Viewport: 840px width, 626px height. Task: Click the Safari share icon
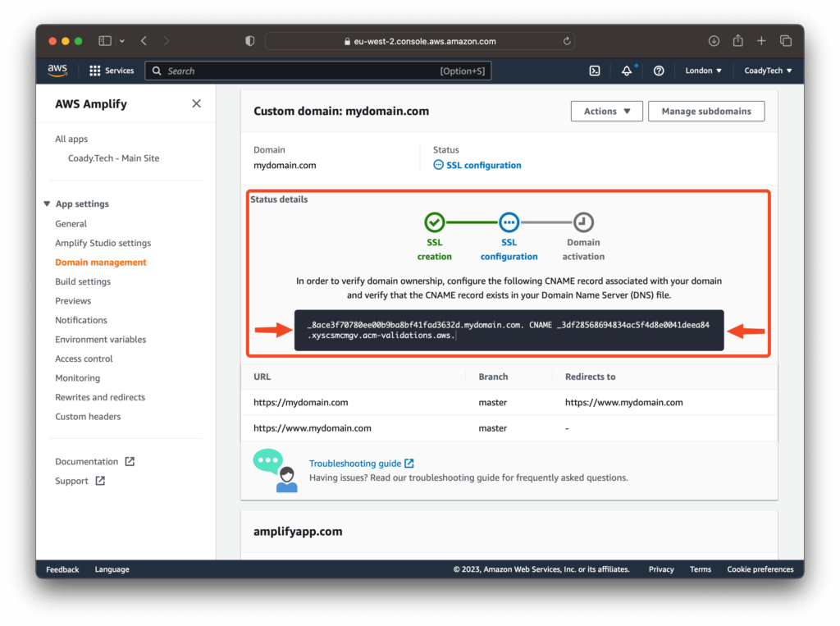pyautogui.click(x=738, y=40)
